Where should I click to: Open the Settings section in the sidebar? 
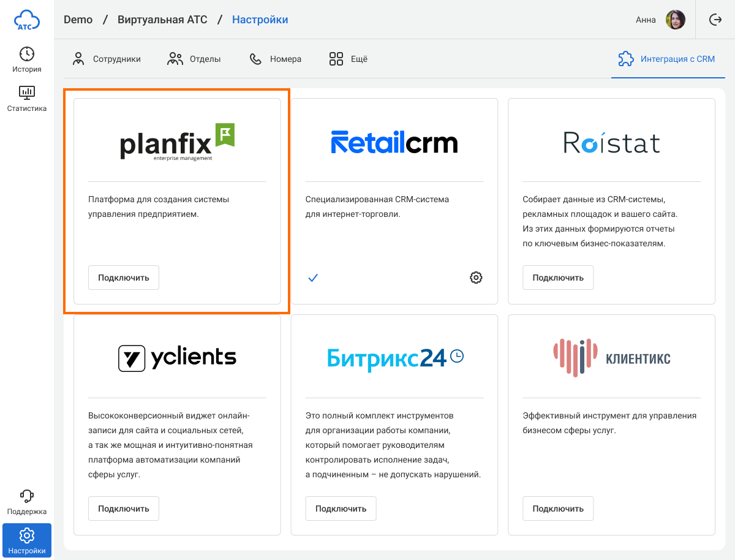coord(26,540)
